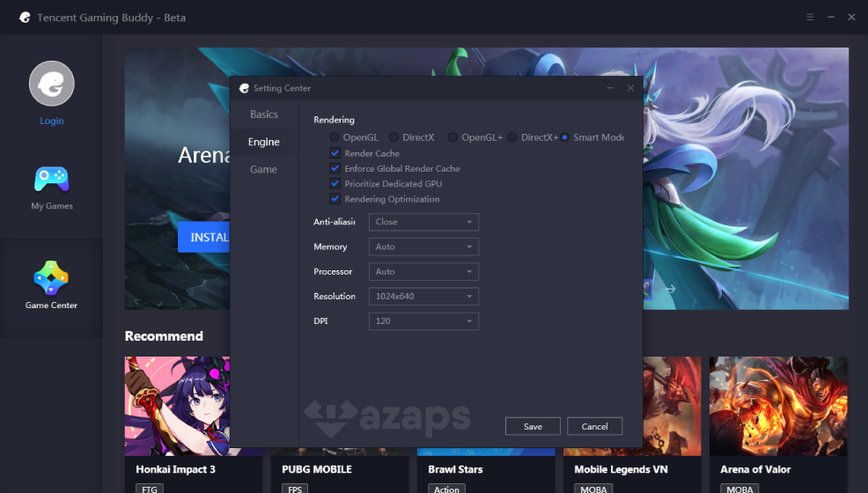Image resolution: width=868 pixels, height=493 pixels.
Task: Click the Action tag under Brawl Stars
Action: [446, 489]
